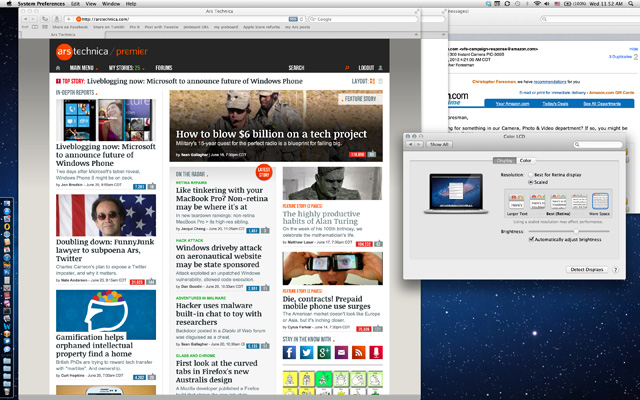
Task: Click the red podcast microphone icon
Action: [376, 352]
